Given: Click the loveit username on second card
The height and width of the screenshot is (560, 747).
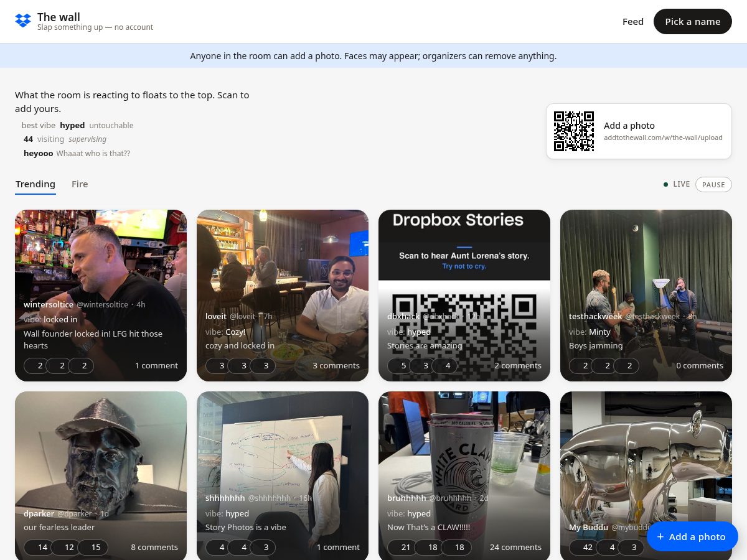Looking at the screenshot, I should (216, 316).
